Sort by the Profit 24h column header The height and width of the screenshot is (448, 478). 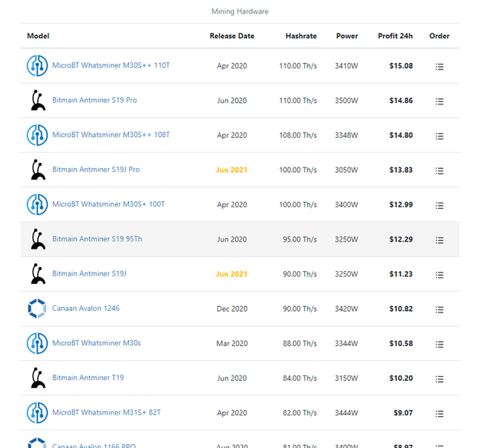395,36
